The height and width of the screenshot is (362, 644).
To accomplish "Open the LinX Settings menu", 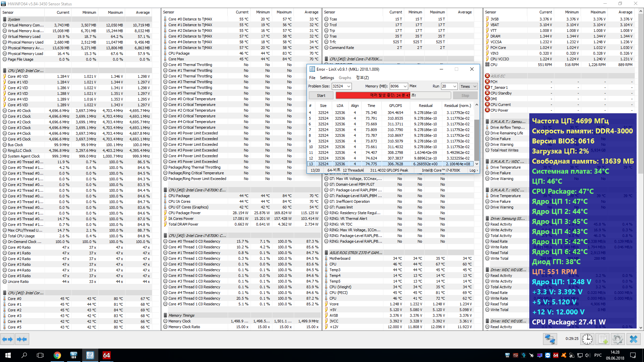I will pyautogui.click(x=327, y=78).
